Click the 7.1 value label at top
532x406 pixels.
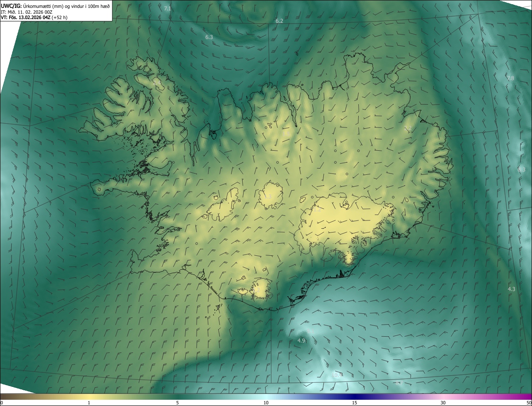click(x=167, y=8)
